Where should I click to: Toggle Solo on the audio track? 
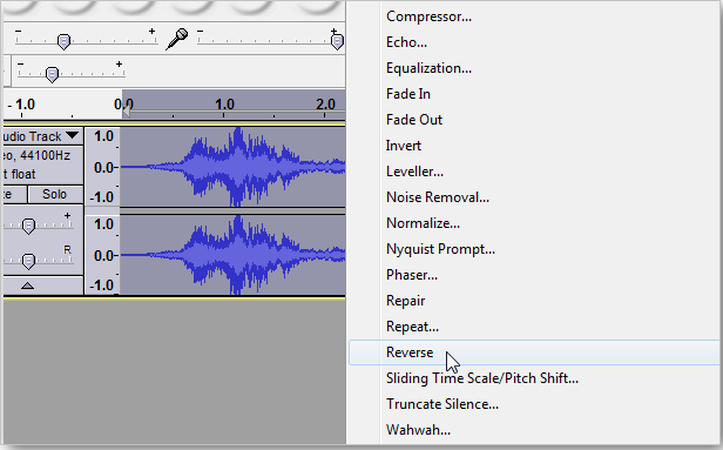[54, 193]
